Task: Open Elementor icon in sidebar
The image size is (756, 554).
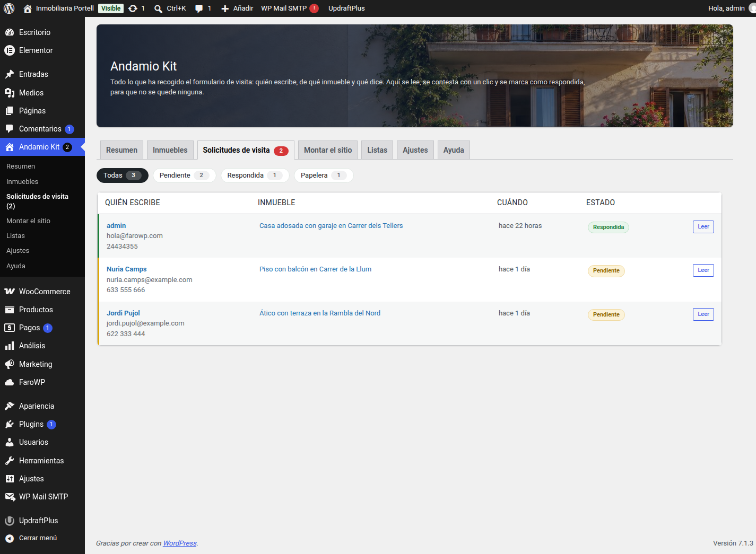Action: 10,50
